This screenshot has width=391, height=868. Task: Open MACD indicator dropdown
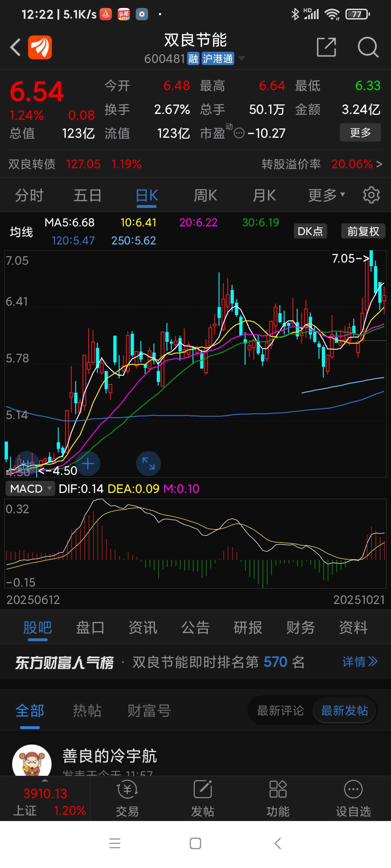coord(30,489)
